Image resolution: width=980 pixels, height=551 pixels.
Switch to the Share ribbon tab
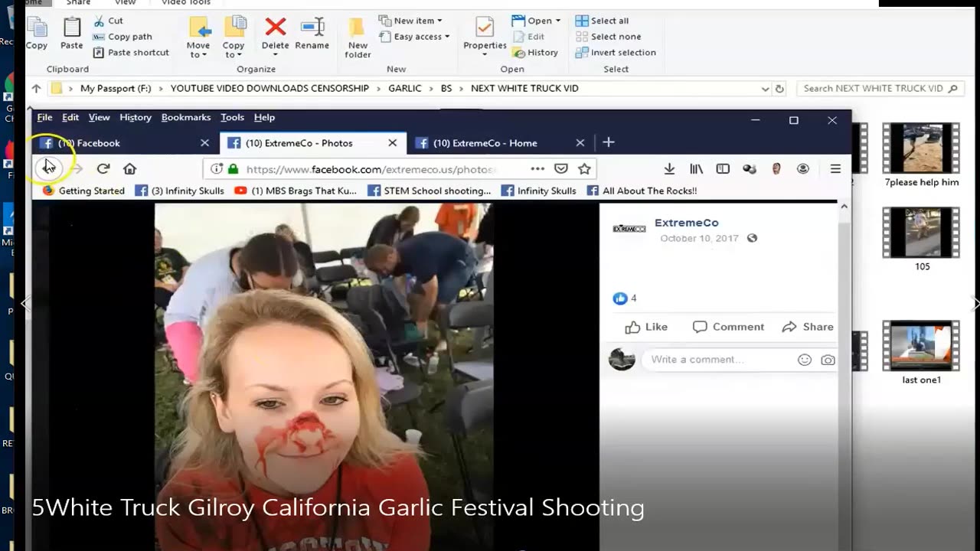[x=78, y=3]
